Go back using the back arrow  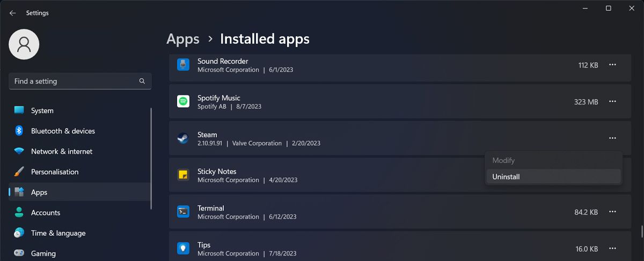pos(13,13)
